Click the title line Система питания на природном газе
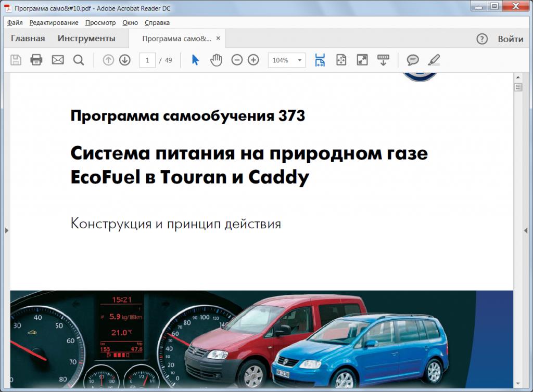The height and width of the screenshot is (392, 533). [x=249, y=153]
